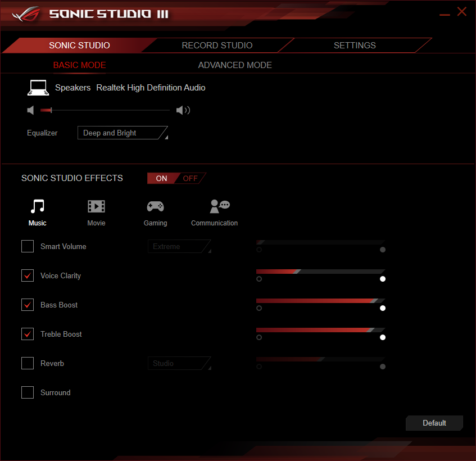Select the Gaming controller profile icon
Image resolution: width=476 pixels, height=461 pixels.
click(155, 206)
